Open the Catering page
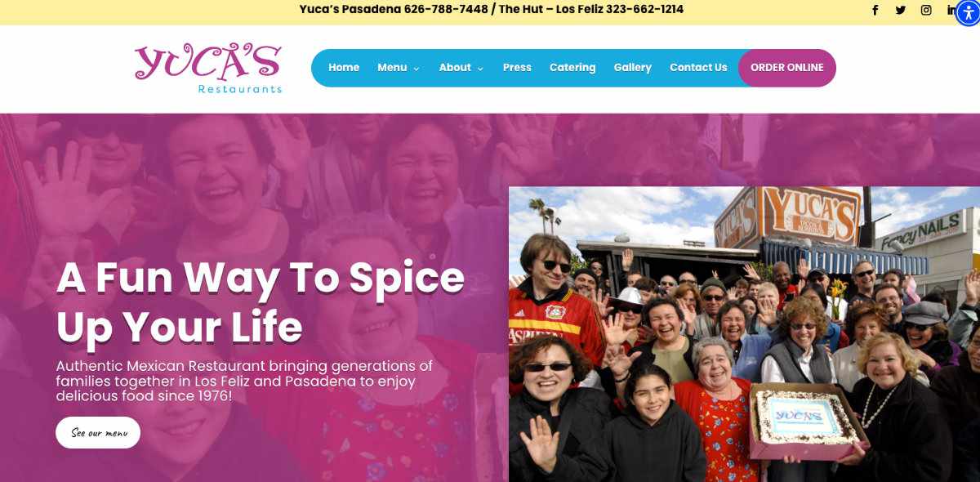 (x=572, y=68)
